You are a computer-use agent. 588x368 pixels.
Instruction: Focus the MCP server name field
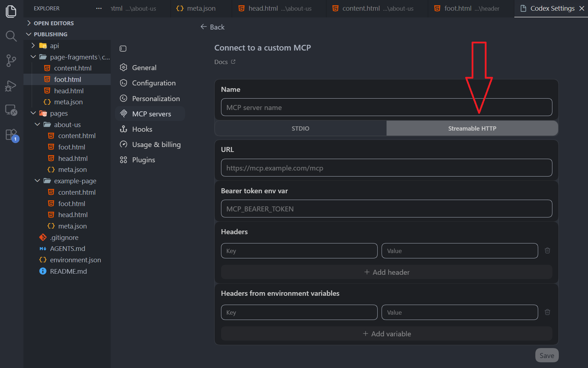(387, 107)
